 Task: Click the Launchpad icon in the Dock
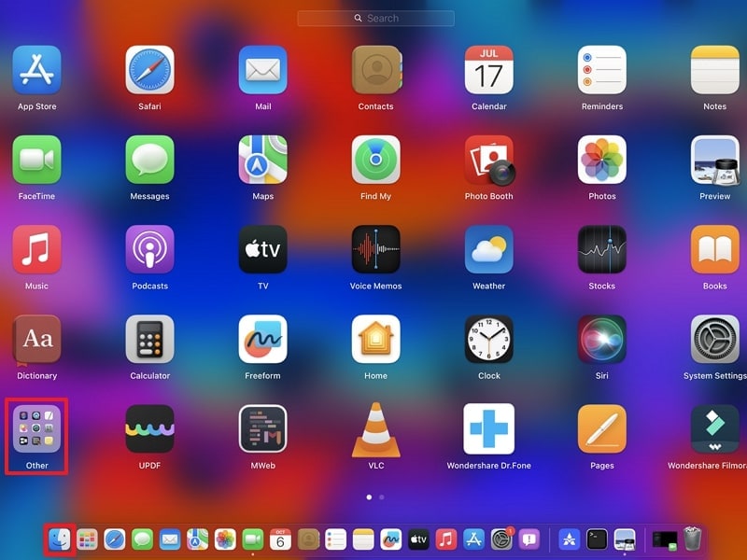point(87,539)
